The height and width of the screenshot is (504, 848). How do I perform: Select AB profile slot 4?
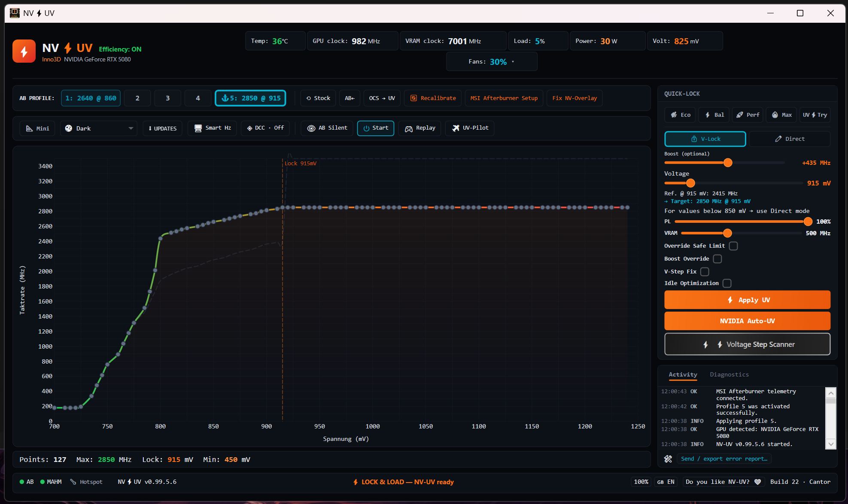pyautogui.click(x=198, y=98)
